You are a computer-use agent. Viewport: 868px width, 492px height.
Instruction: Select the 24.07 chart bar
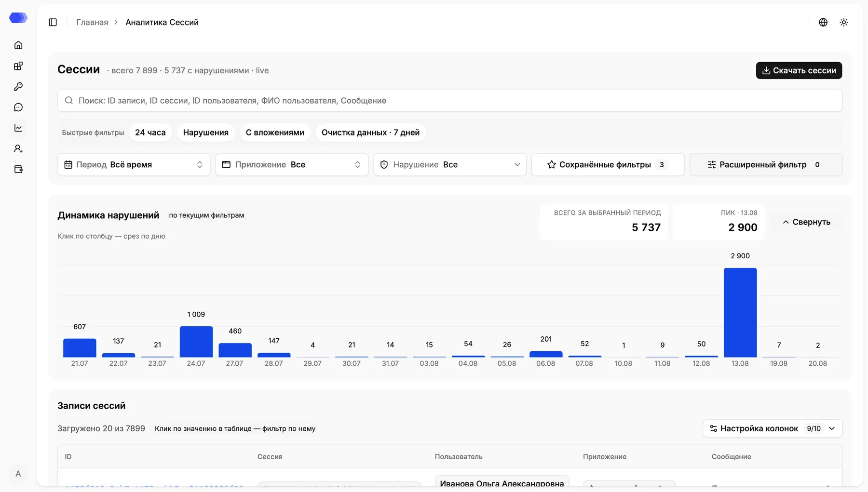[196, 342]
